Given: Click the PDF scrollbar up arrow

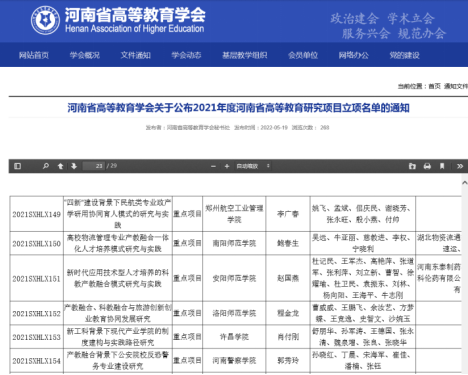Looking at the screenshot, I should pyautogui.click(x=465, y=183).
